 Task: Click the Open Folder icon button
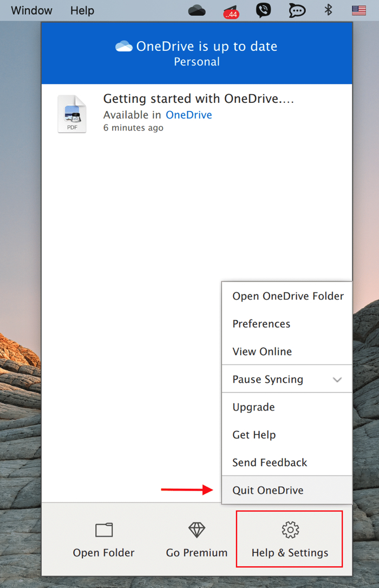tap(104, 530)
